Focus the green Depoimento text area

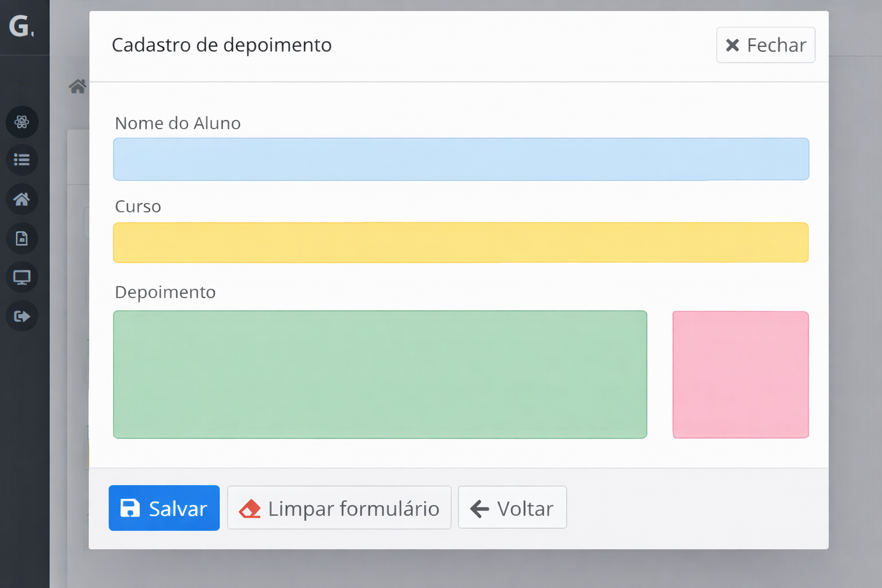click(x=380, y=374)
